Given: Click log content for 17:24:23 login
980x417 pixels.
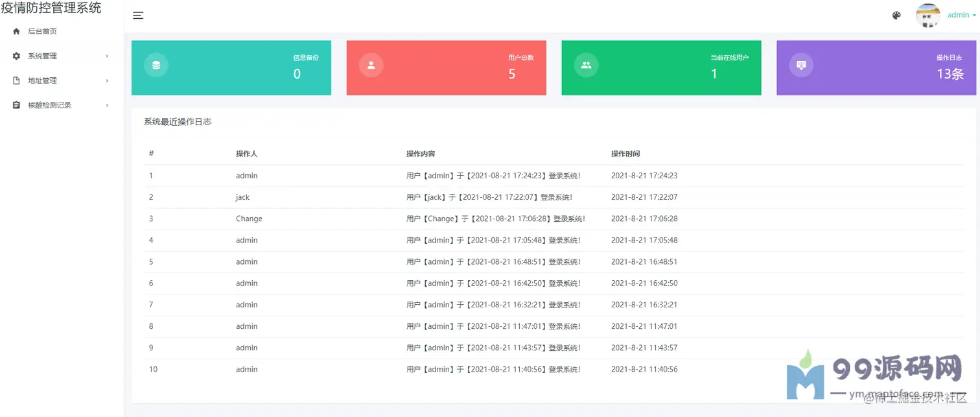Looking at the screenshot, I should pyautogui.click(x=493, y=176).
